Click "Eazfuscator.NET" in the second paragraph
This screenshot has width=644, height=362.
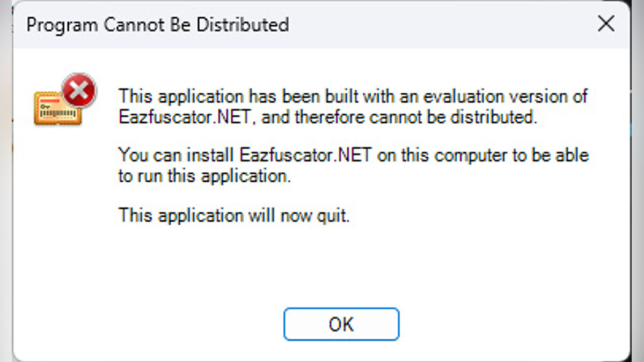(304, 156)
